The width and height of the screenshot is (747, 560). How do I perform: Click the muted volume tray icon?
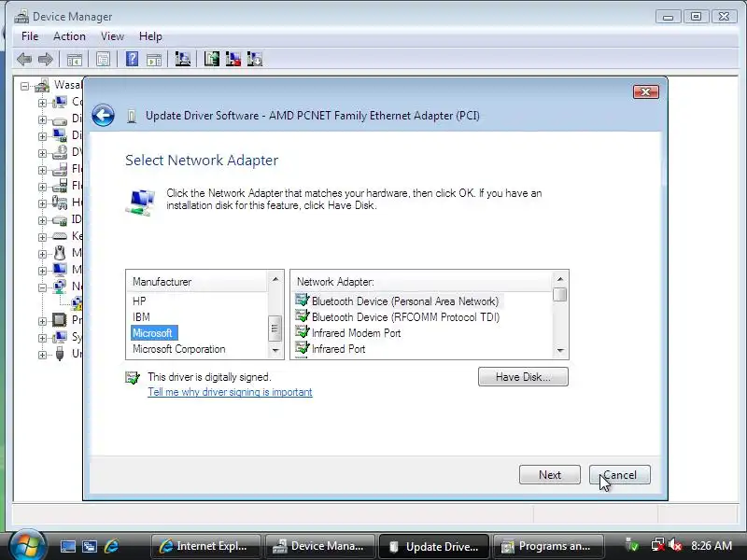(675, 545)
